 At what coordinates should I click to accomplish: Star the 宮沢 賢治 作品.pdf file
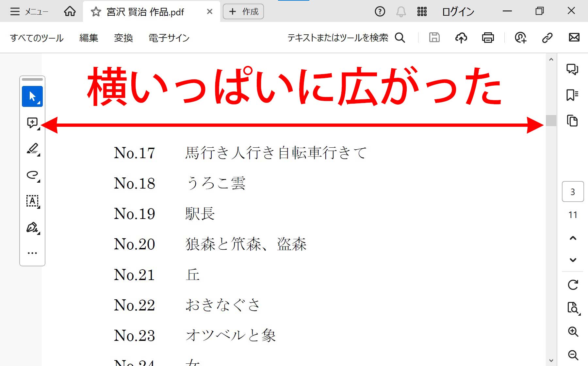[96, 12]
